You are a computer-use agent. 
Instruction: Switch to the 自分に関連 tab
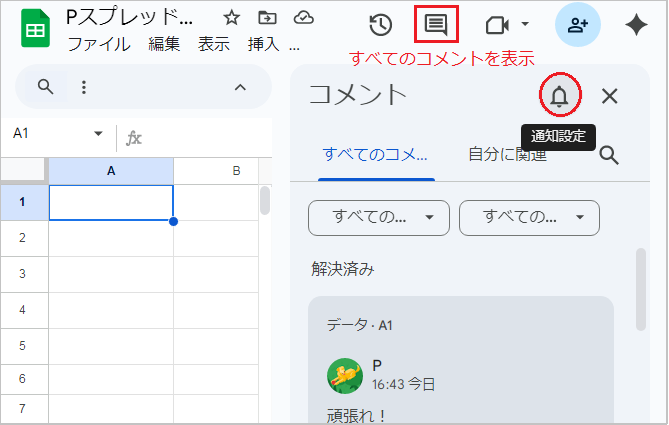pyautogui.click(x=507, y=154)
